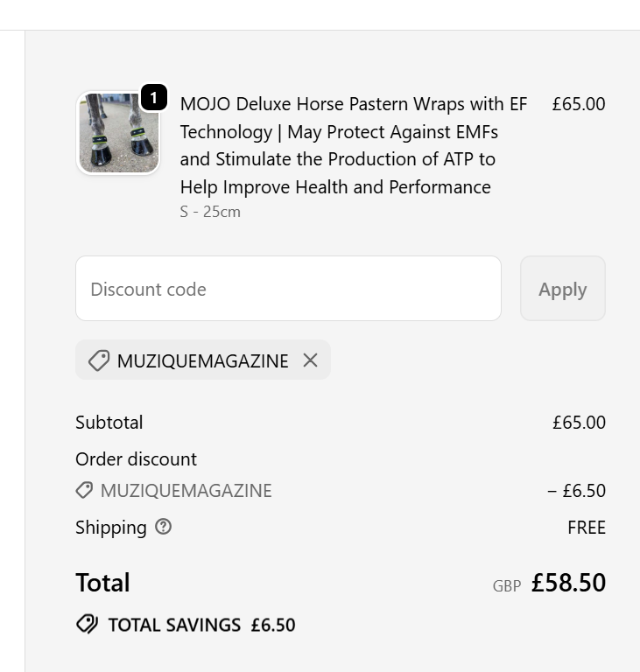
Task: Click the Subtotal label
Action: [109, 423]
